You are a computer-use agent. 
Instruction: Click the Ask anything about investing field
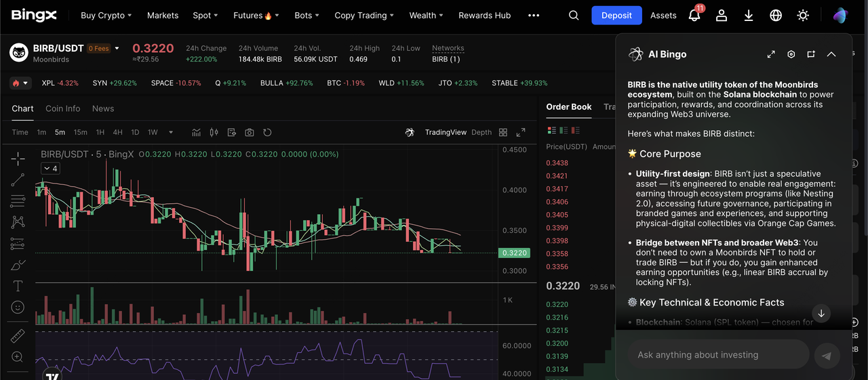point(719,354)
